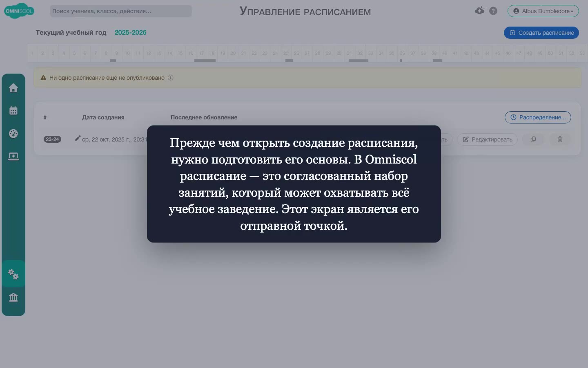Screen dimensions: 588x368
Task: Open the institution building icon in the sidebar
Action: (x=13, y=297)
